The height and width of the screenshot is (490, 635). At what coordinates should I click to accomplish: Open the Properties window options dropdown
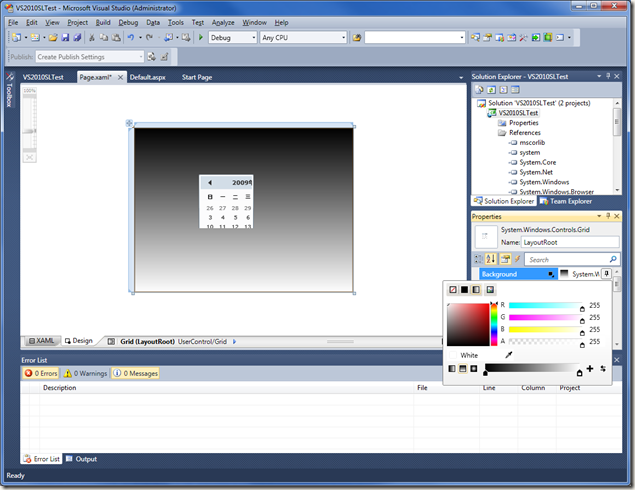[x=599, y=216]
